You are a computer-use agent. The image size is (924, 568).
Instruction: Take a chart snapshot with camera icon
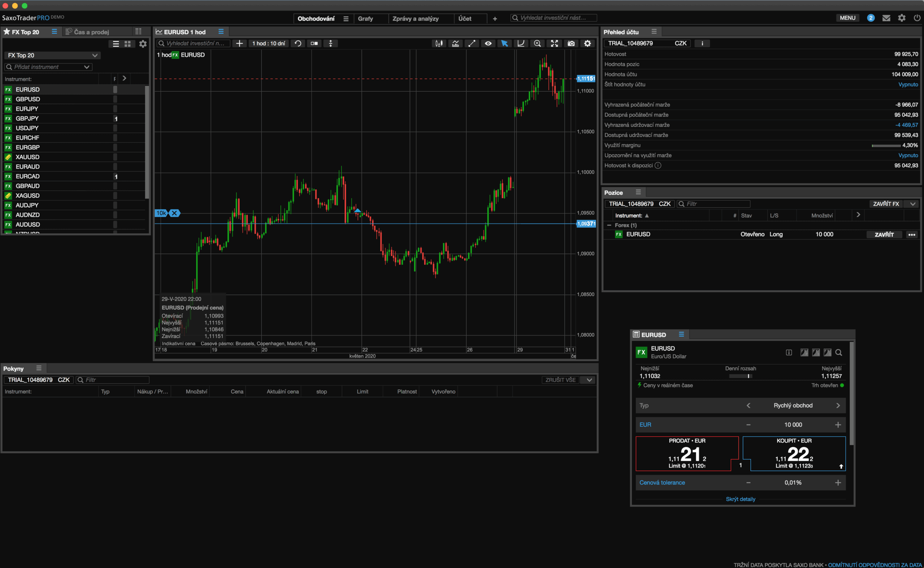[571, 44]
